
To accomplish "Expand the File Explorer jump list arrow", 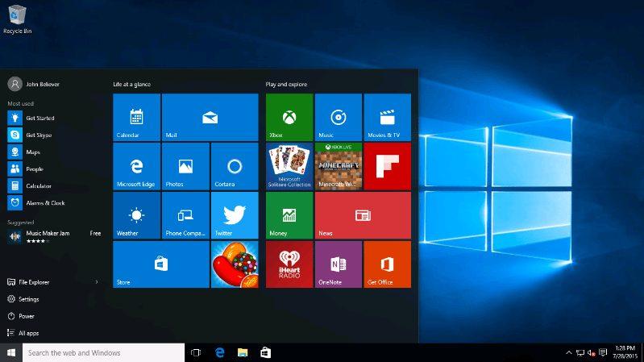I will pos(97,282).
